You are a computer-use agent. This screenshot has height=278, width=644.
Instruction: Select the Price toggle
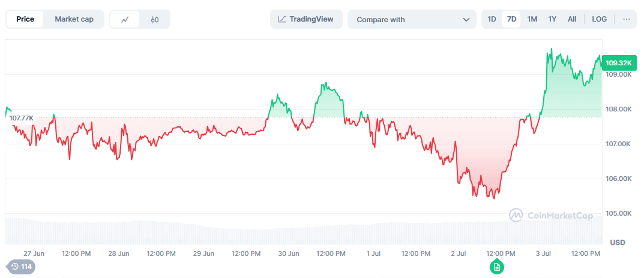coord(25,19)
